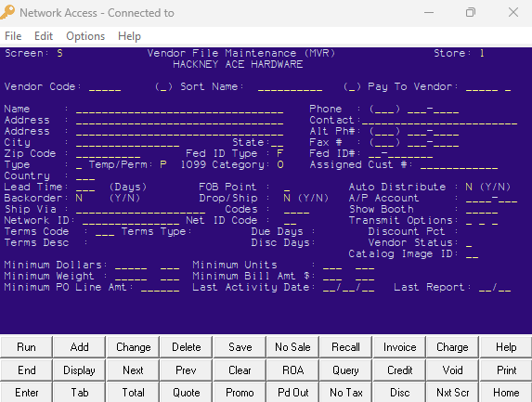Viewport: 532px width, 402px height.
Task: Click the Display button
Action: click(80, 370)
